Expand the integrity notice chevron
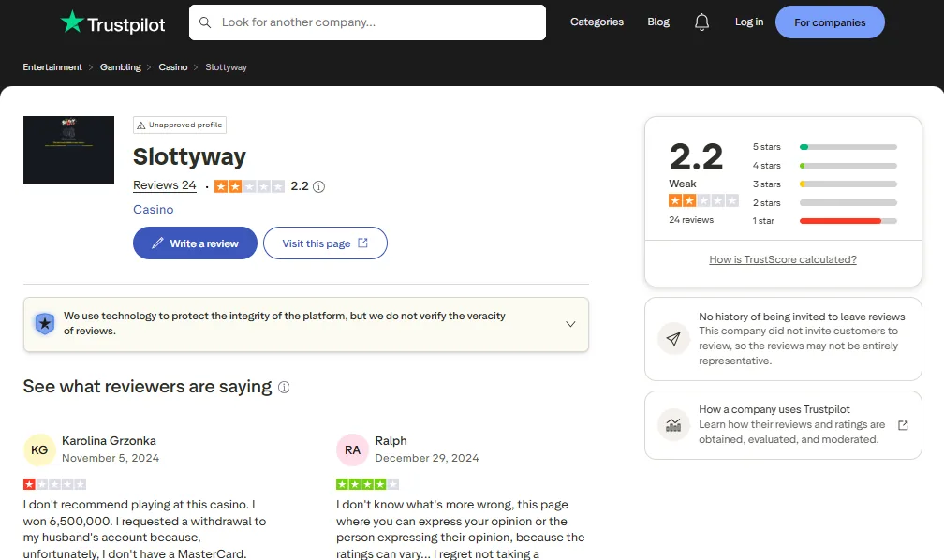This screenshot has width=944, height=560. point(570,324)
